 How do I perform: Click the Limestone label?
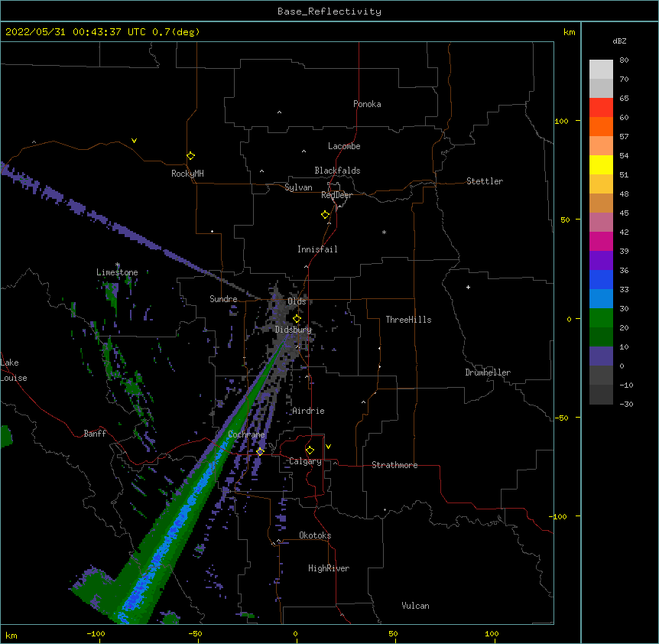pos(117,272)
